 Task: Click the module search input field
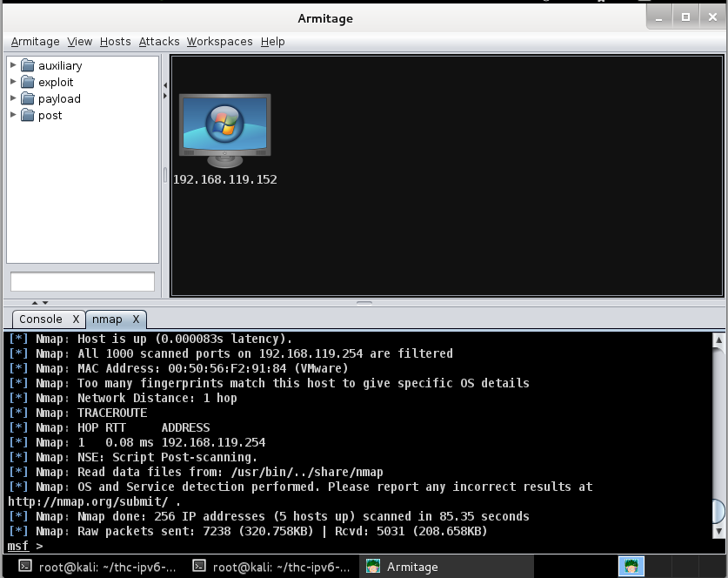click(83, 281)
